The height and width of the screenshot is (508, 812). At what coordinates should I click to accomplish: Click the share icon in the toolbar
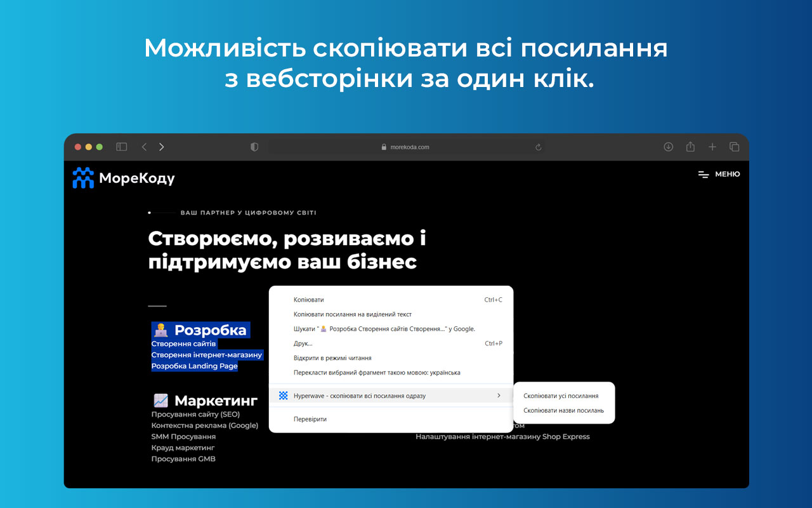coord(690,147)
